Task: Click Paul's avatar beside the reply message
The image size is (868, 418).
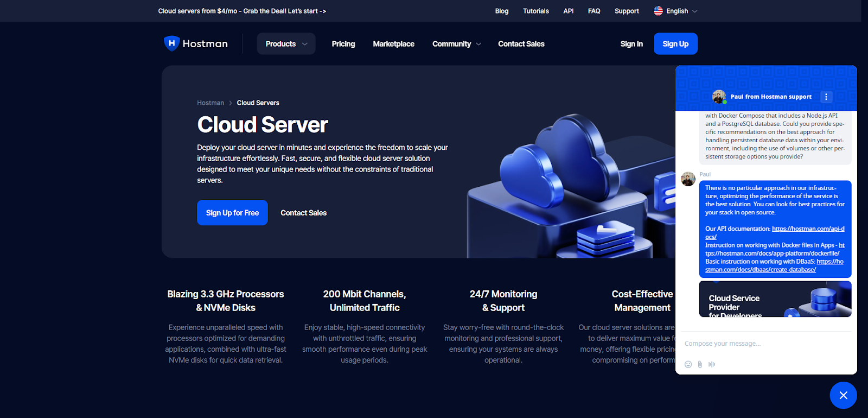Action: click(688, 179)
